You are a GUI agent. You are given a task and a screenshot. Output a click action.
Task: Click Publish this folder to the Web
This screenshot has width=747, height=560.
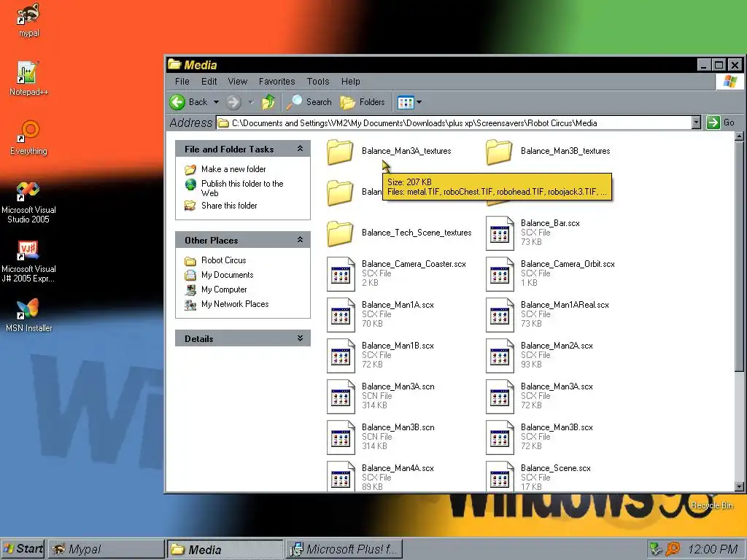(x=242, y=188)
